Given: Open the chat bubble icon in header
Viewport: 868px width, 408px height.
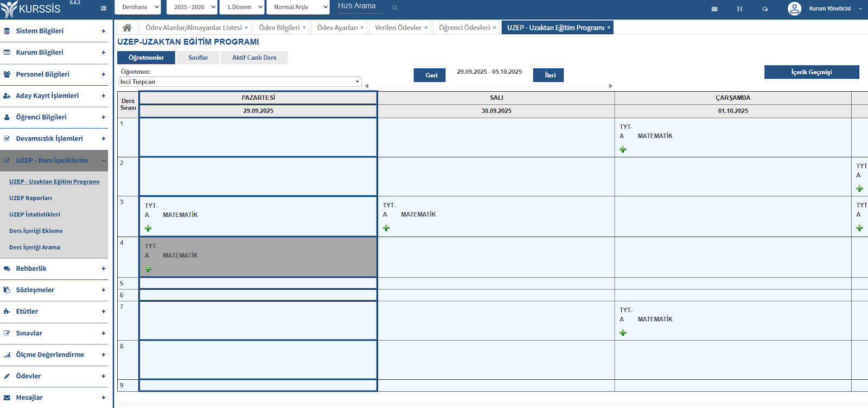Looking at the screenshot, I should coord(765,9).
